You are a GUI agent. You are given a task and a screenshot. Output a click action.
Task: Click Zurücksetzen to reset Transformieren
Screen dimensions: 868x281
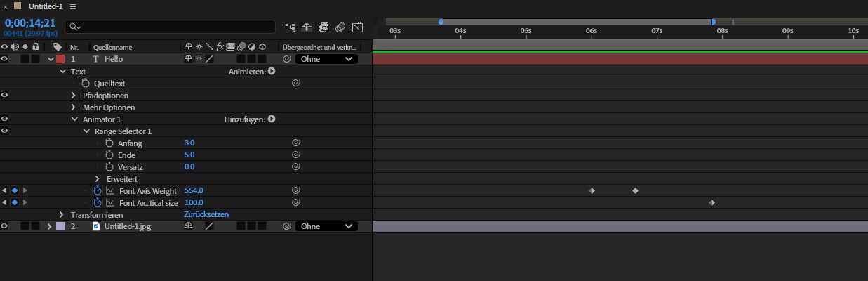coord(206,214)
